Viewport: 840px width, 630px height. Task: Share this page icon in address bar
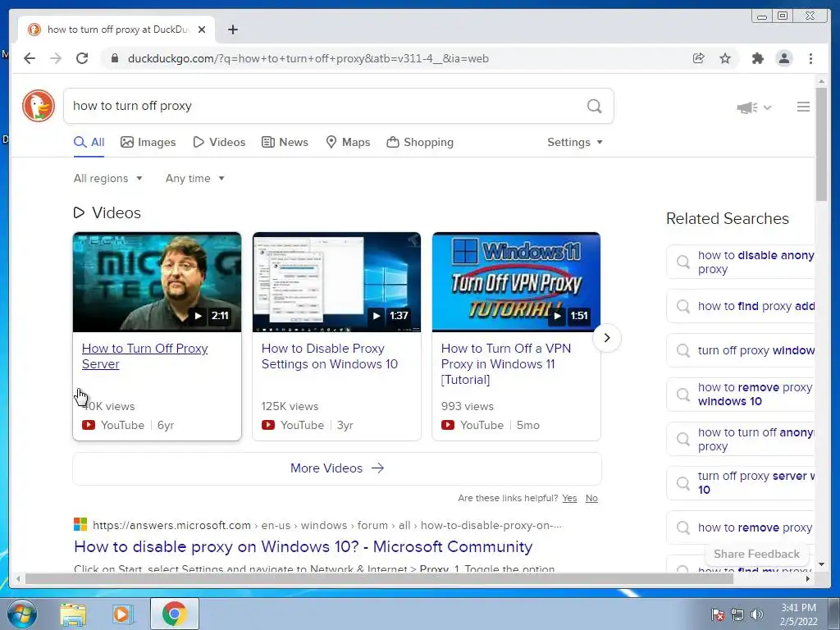698,58
